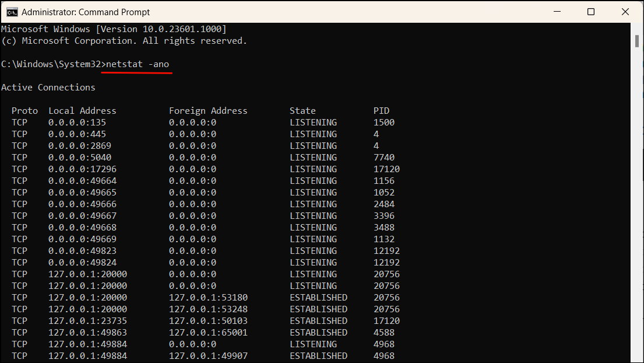Image resolution: width=644 pixels, height=363 pixels.
Task: Click PID value 7740
Action: click(x=384, y=158)
